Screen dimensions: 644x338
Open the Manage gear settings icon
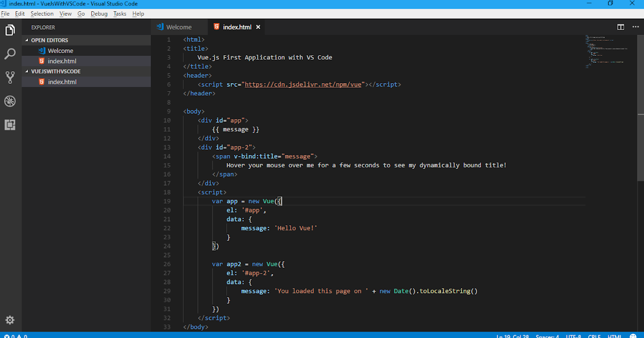tap(10, 320)
